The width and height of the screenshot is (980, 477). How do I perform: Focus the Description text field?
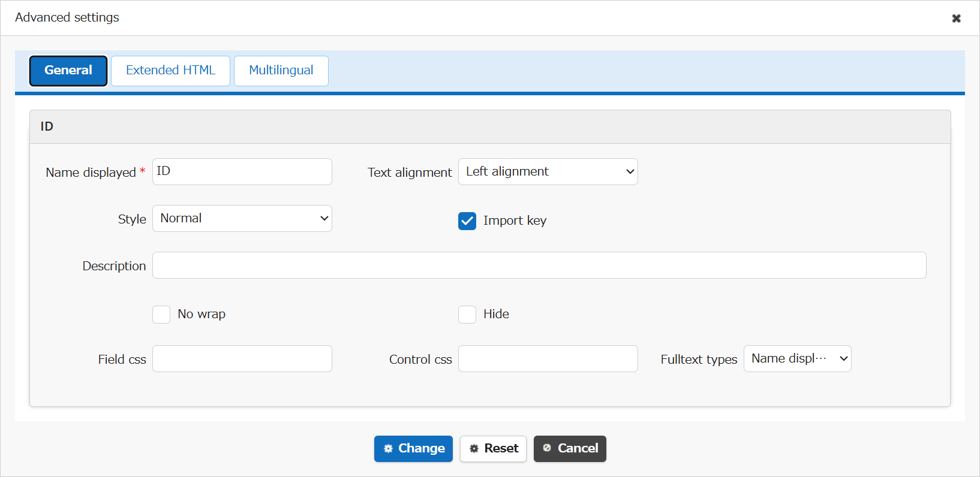(539, 265)
